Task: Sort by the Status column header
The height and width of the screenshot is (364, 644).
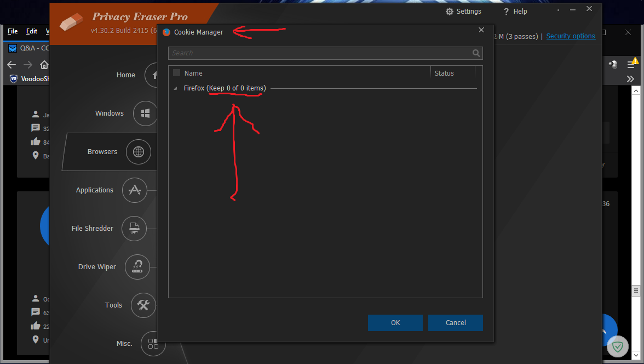Action: tap(444, 73)
